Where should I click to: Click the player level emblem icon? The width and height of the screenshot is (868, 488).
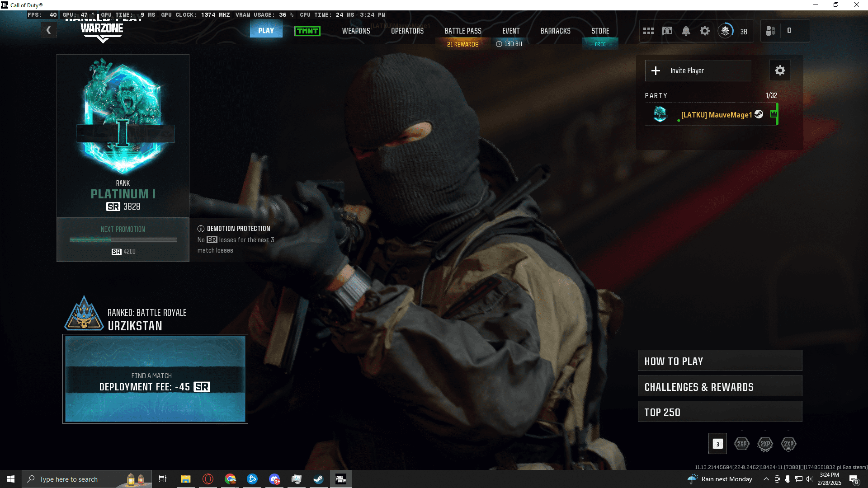725,31
